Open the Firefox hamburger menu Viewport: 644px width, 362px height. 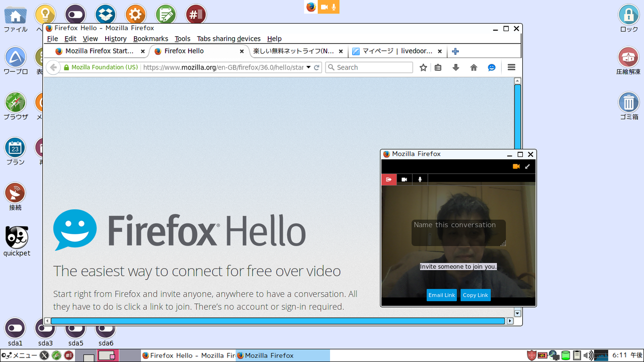[x=512, y=67]
